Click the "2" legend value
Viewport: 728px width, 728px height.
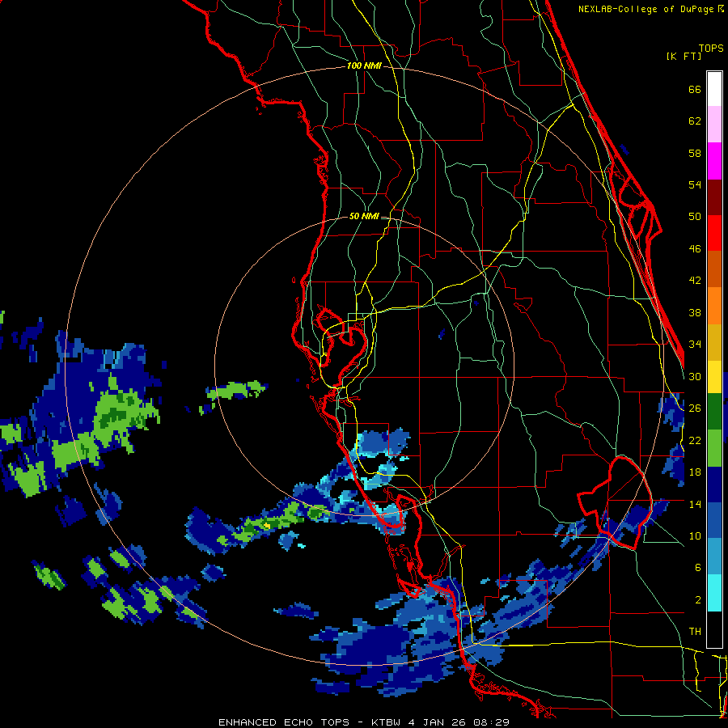coord(698,600)
